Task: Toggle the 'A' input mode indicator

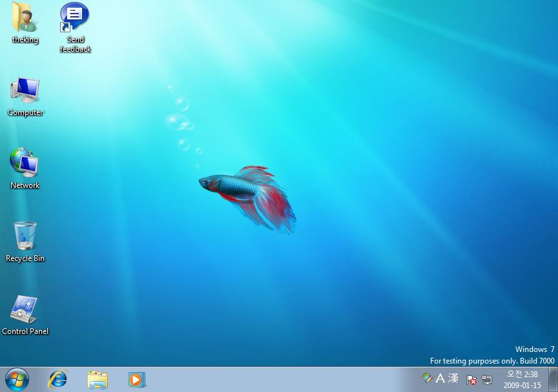Action: tap(440, 378)
